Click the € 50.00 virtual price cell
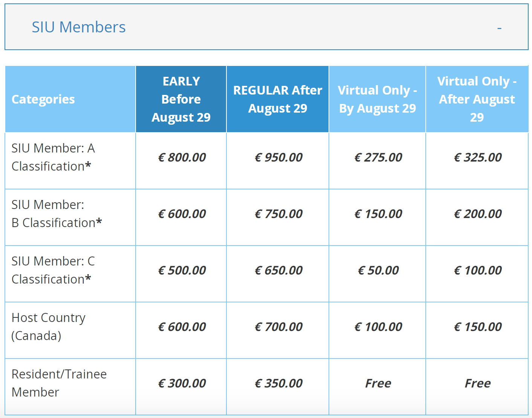The width and height of the screenshot is (532, 418). pyautogui.click(x=378, y=270)
